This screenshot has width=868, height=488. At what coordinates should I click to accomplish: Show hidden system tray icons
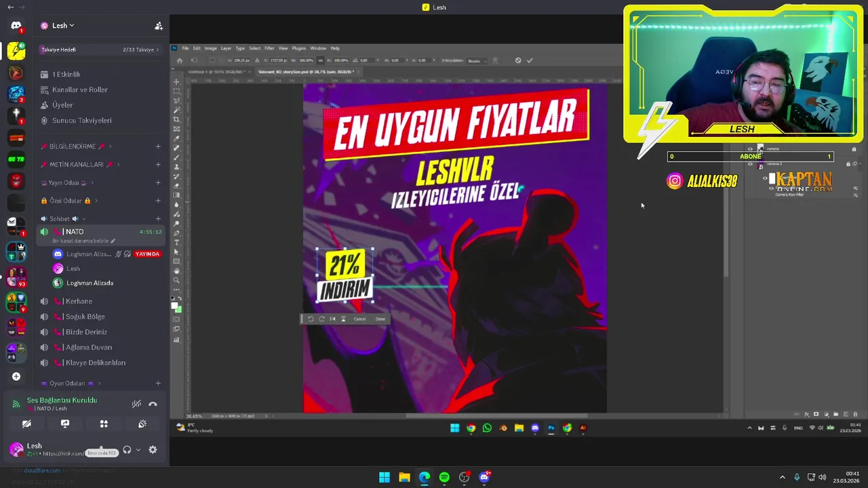782,477
